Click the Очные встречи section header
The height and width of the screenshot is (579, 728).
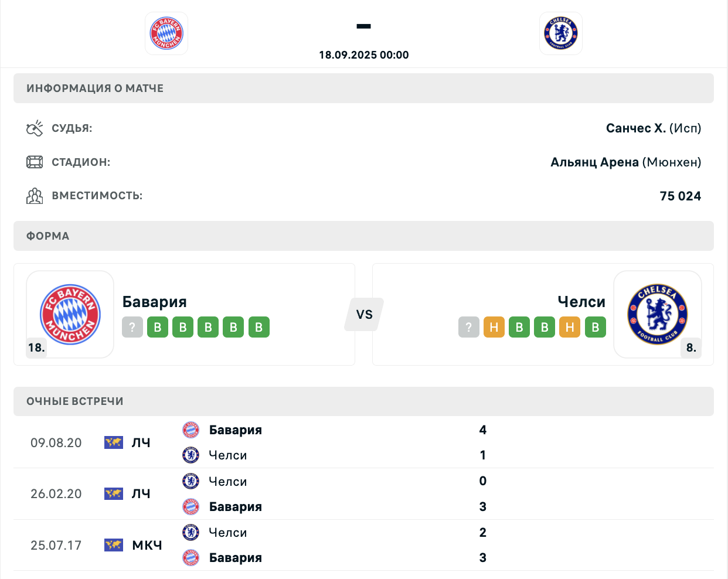pos(363,401)
